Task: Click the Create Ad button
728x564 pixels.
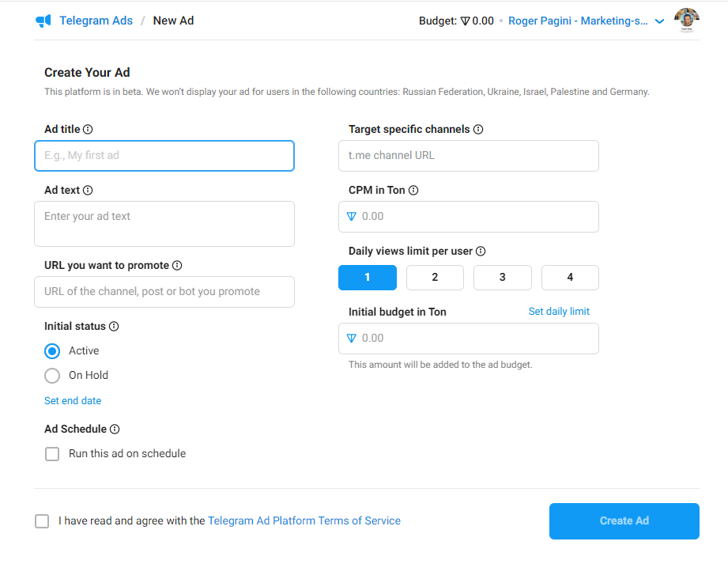Action: (624, 521)
